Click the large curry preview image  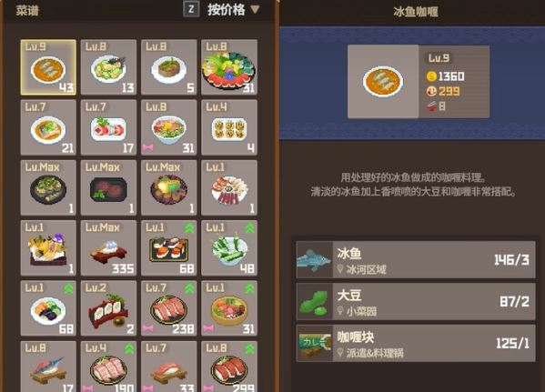click(383, 82)
